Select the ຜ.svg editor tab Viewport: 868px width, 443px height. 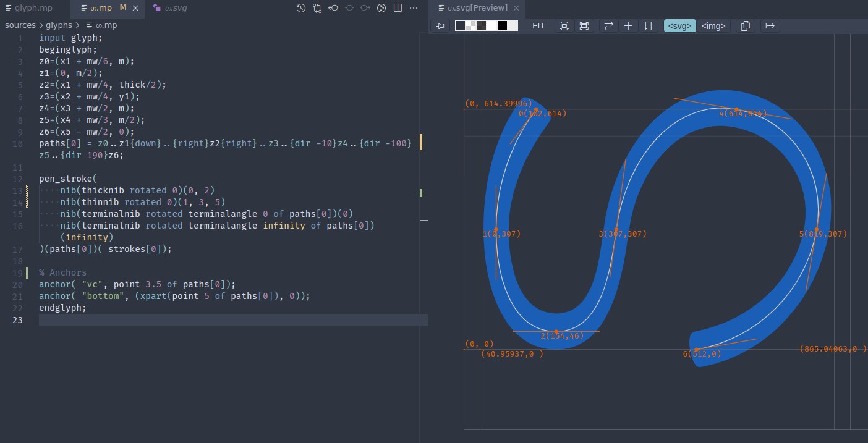pos(170,8)
